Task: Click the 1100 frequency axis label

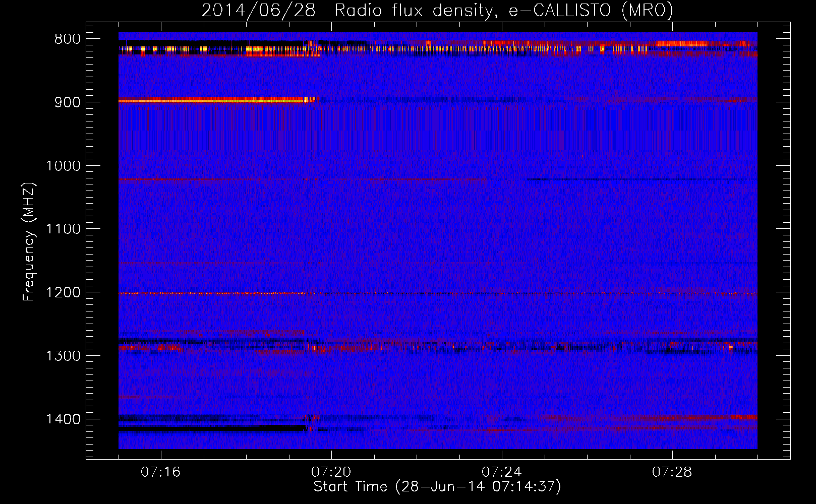Action: click(x=64, y=229)
